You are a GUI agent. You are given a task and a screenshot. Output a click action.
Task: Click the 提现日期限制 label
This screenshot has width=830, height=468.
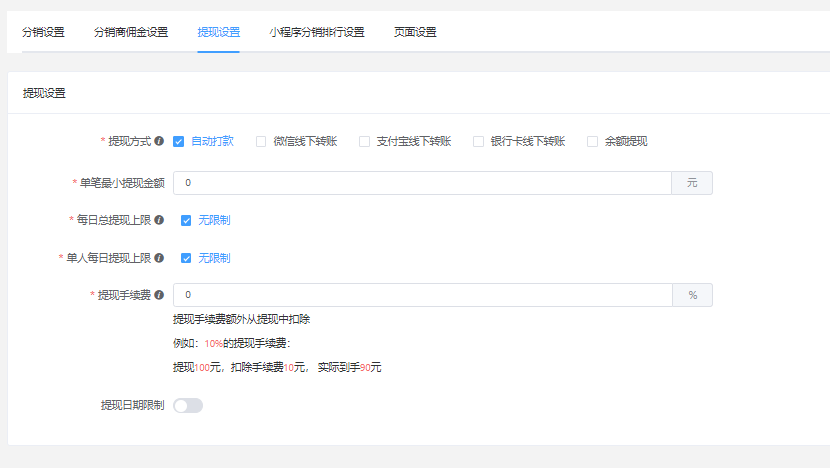point(132,406)
